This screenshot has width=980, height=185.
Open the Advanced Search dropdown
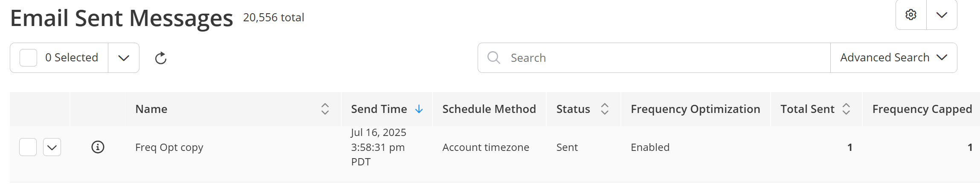893,58
